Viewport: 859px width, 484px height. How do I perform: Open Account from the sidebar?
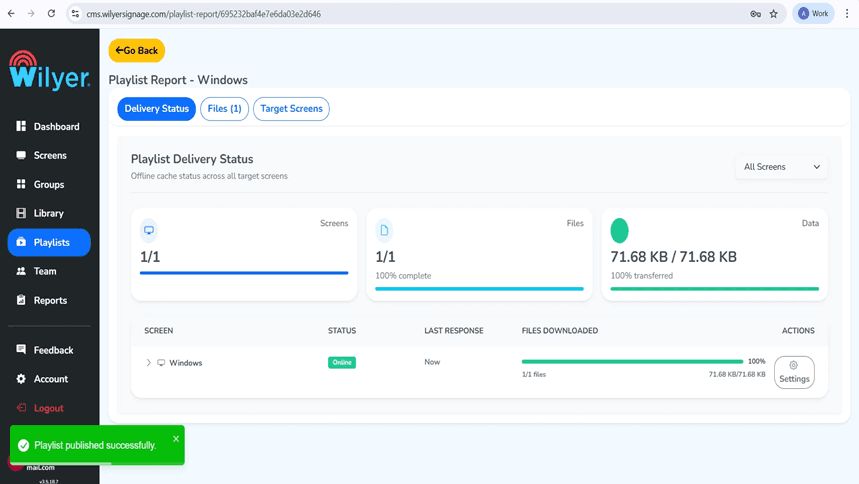point(49,379)
